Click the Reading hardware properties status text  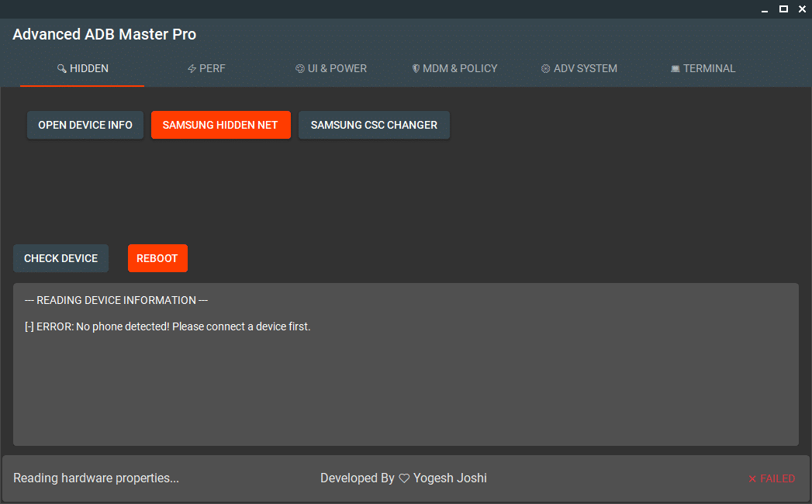[96, 478]
